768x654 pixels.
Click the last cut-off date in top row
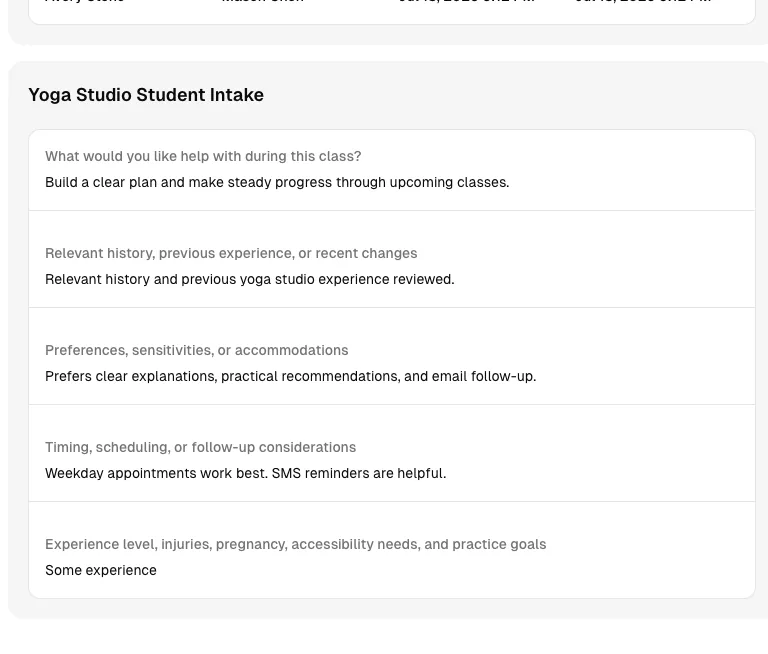(643, 1)
